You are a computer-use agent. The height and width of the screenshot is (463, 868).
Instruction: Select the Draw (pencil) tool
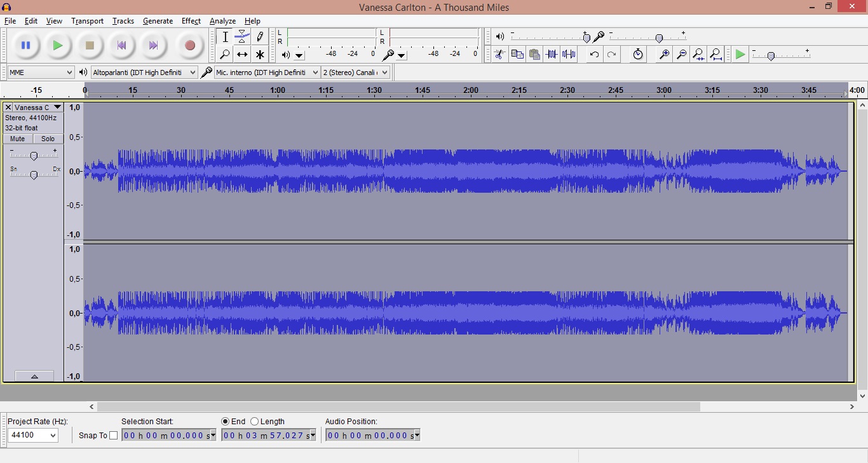259,37
